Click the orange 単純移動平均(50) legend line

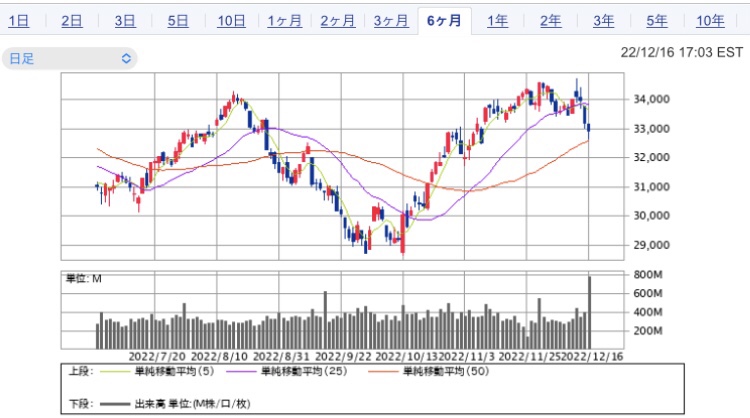click(x=383, y=371)
